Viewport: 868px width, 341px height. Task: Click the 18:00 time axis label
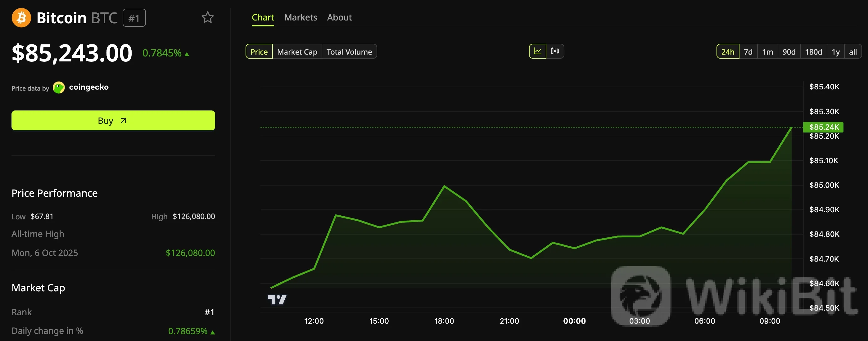(x=444, y=321)
